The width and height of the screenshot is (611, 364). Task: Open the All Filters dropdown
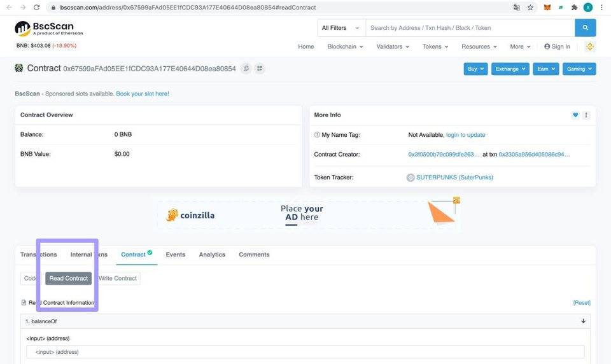coord(341,28)
